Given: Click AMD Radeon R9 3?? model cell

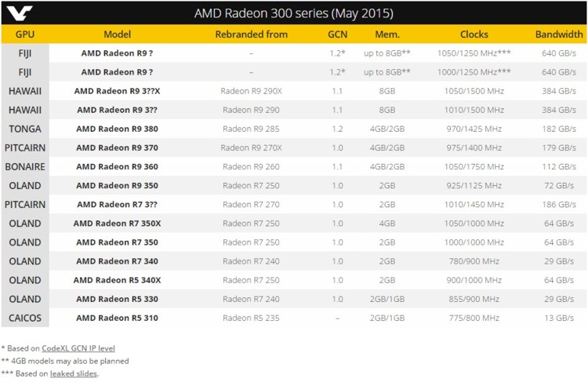Looking at the screenshot, I should click(118, 110).
